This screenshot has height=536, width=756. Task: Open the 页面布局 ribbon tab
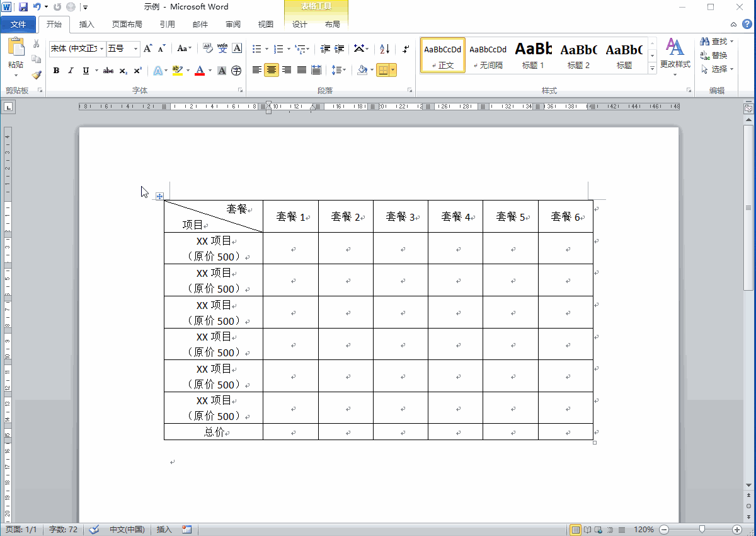(127, 25)
